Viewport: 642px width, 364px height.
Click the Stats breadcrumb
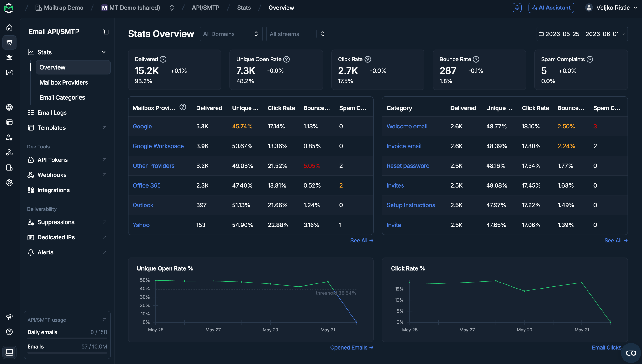coord(244,8)
